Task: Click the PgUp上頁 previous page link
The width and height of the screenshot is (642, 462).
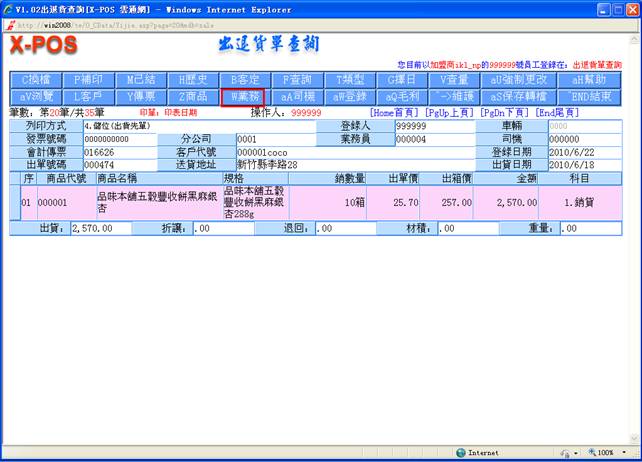Action: click(x=448, y=113)
